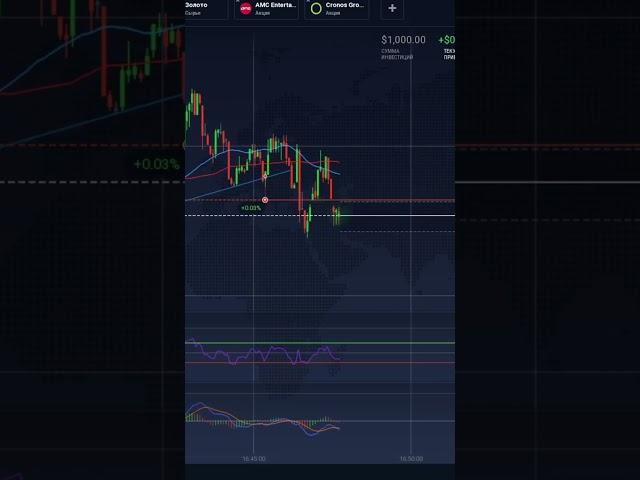The width and height of the screenshot is (640, 480).
Task: Select the Cronos Group asset tab
Action: click(345, 8)
